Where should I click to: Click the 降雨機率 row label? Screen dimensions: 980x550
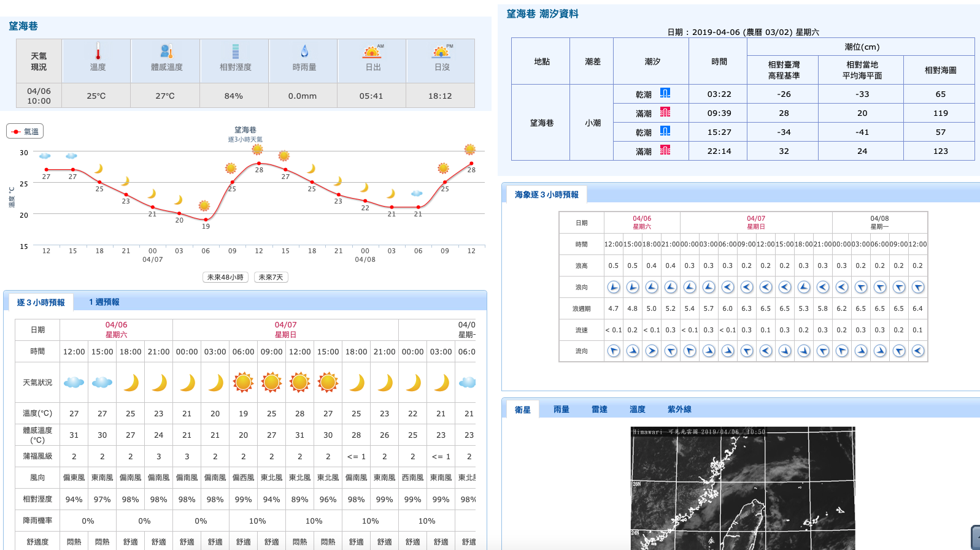coord(37,521)
